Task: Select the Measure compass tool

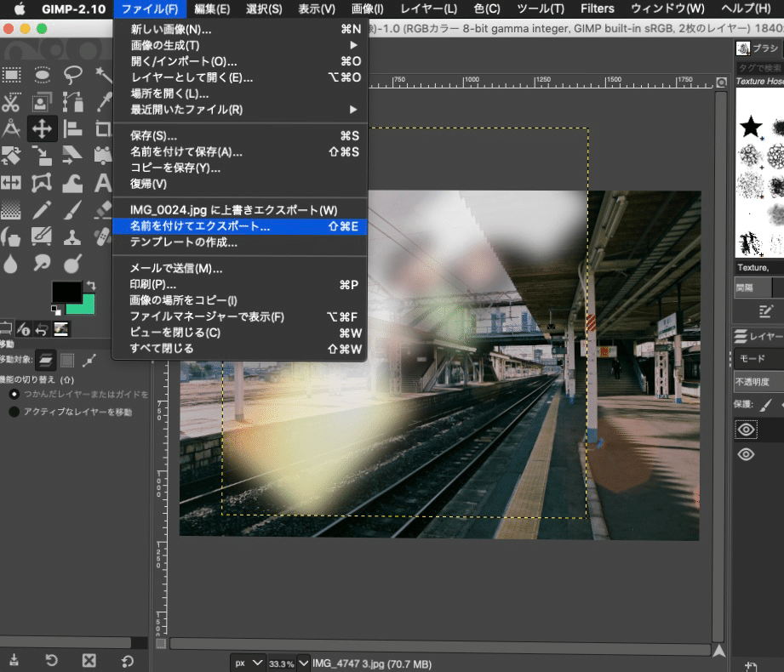Action: pos(11,129)
